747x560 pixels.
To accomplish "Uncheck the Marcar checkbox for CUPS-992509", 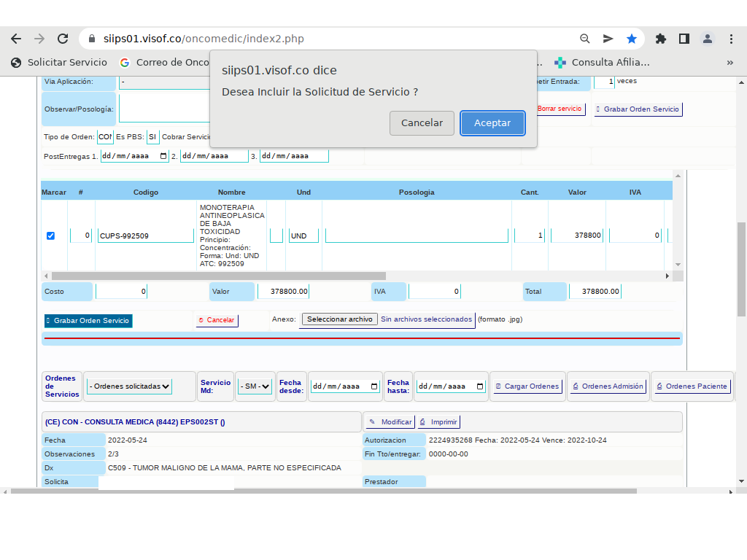I will pos(50,236).
